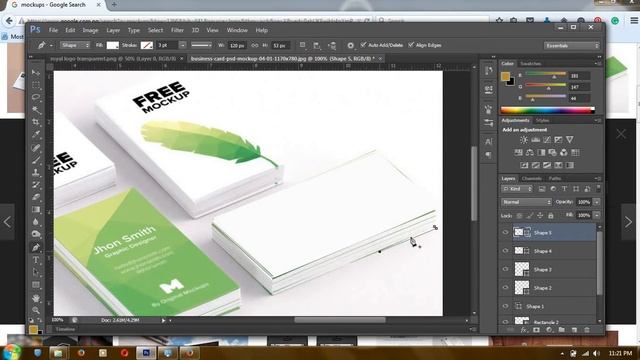Image resolution: width=640 pixels, height=360 pixels.
Task: Click the shape width input field
Action: coord(237,45)
